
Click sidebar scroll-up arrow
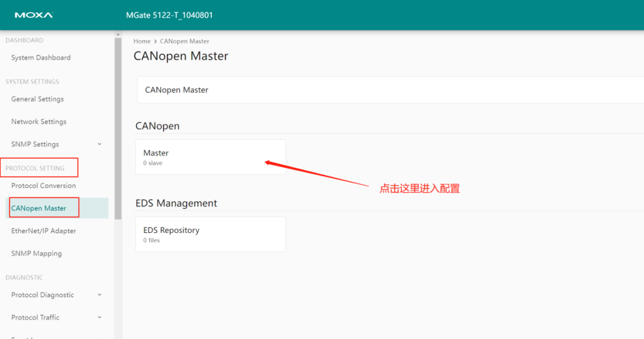(x=118, y=35)
